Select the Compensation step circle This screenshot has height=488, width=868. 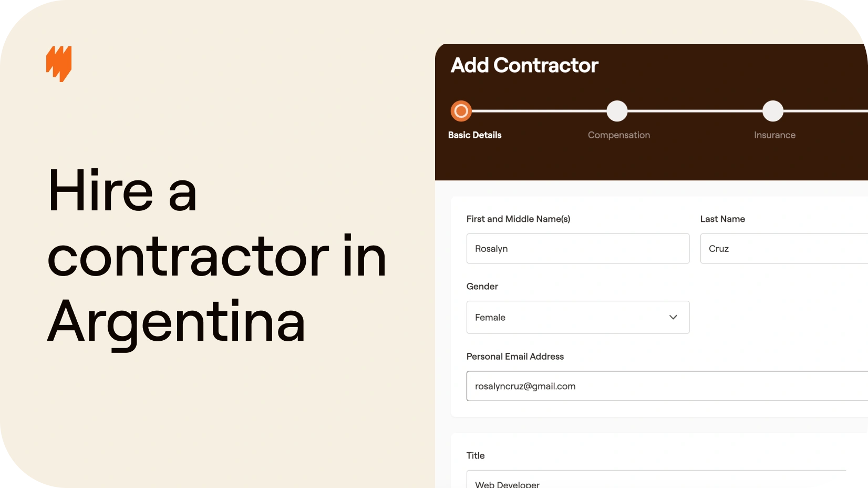(617, 111)
